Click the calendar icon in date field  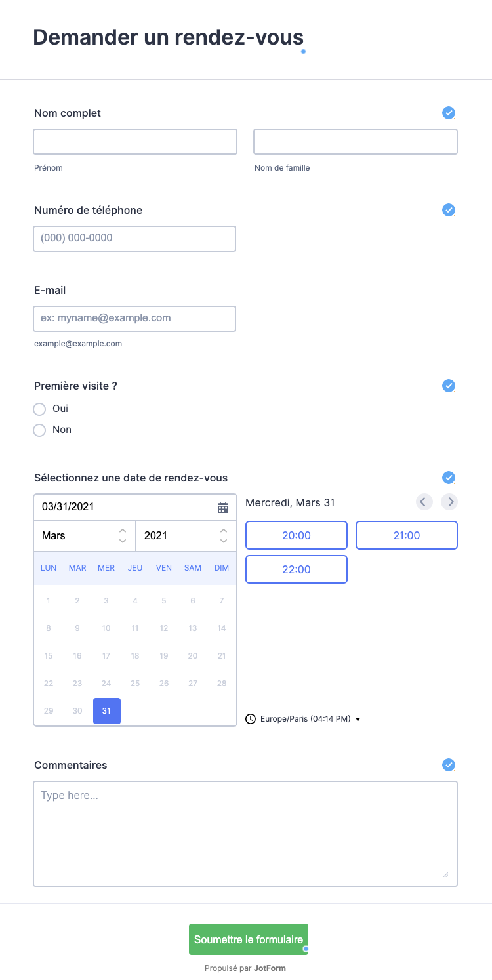point(223,507)
